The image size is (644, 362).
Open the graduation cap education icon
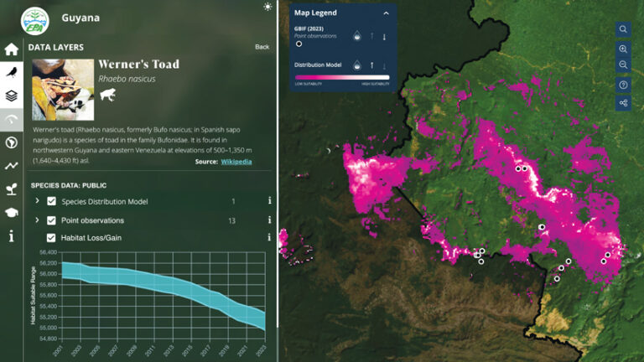(12, 213)
